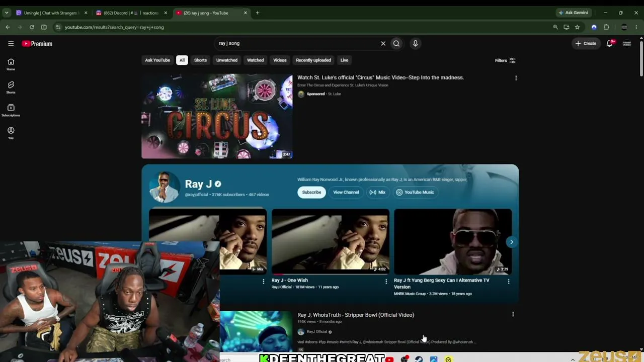The height and width of the screenshot is (362, 644).
Task: Open Steam from the taskbar
Action: pyautogui.click(x=419, y=359)
